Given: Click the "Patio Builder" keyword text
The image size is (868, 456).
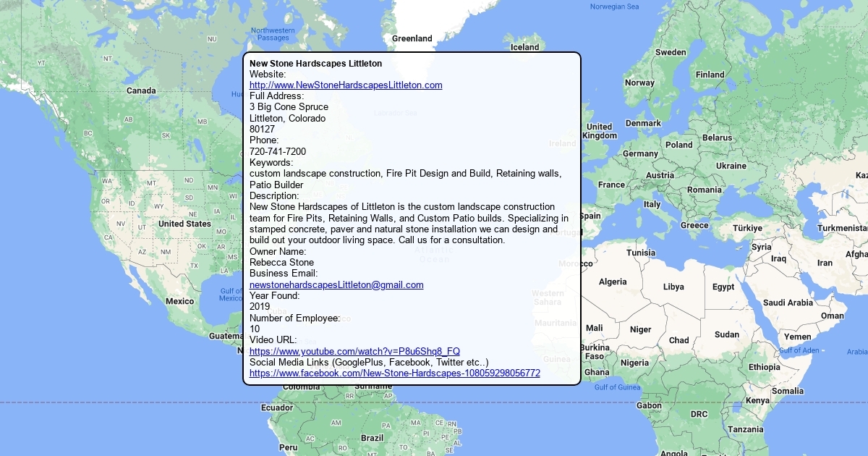Looking at the screenshot, I should 276,185.
